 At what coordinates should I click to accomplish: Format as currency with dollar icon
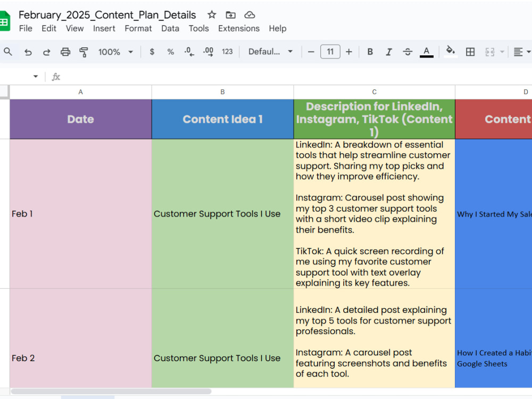tap(152, 52)
